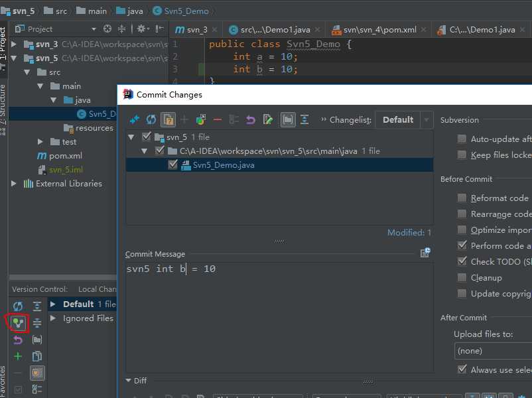The image size is (532, 398).
Task: Expand Ignored Files node
Action: pos(53,318)
